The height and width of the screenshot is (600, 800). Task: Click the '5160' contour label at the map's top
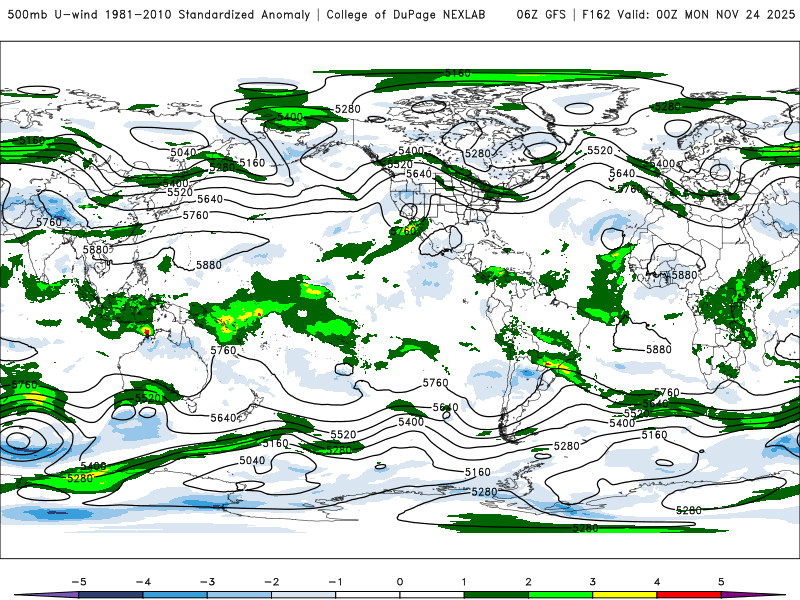(458, 73)
